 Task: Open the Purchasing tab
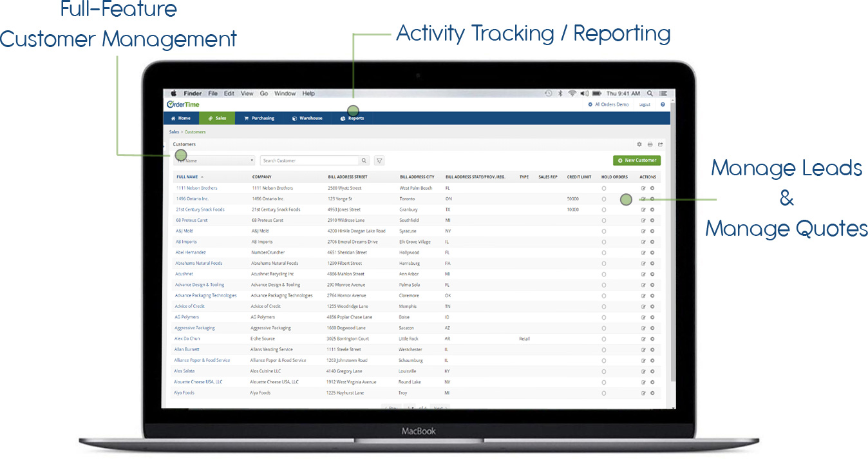(259, 118)
